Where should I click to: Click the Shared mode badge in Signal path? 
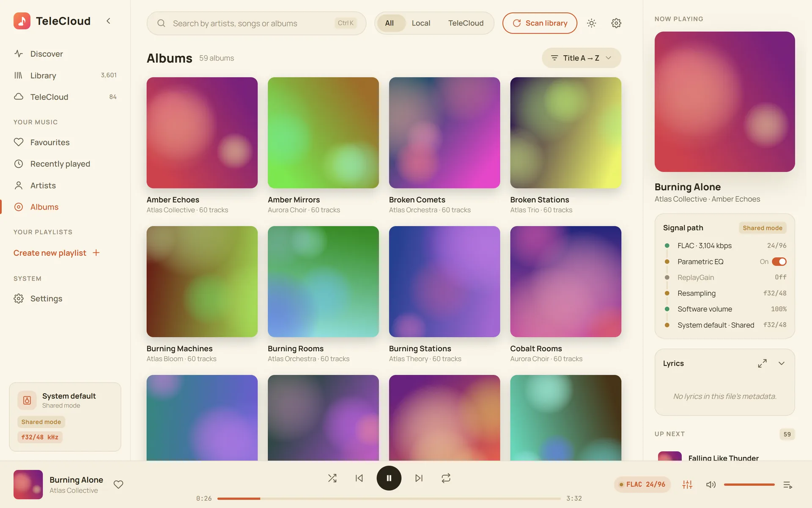(x=762, y=228)
